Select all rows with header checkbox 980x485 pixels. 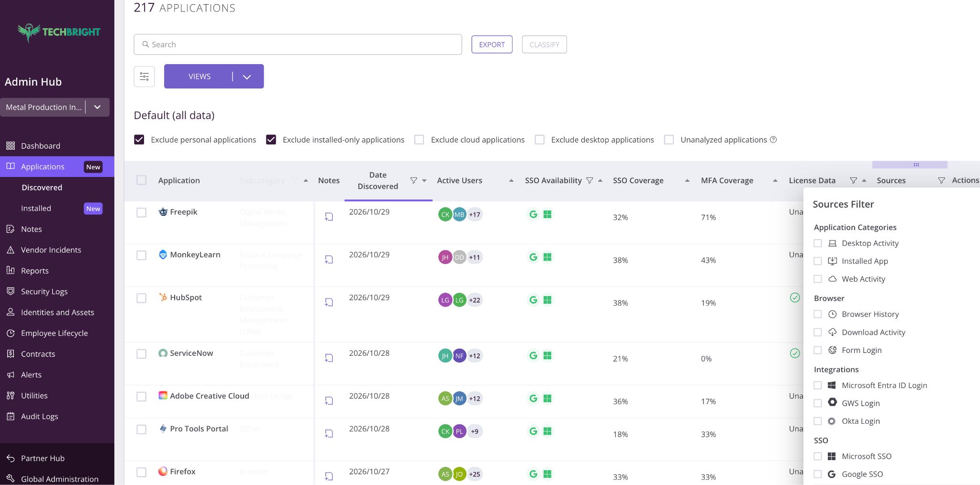(x=142, y=180)
